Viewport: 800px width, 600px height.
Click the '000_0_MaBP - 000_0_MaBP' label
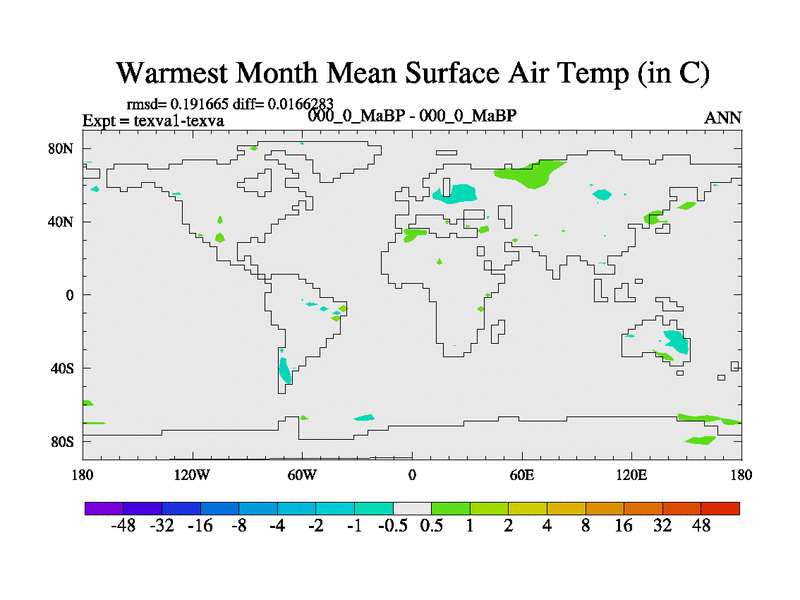click(412, 115)
